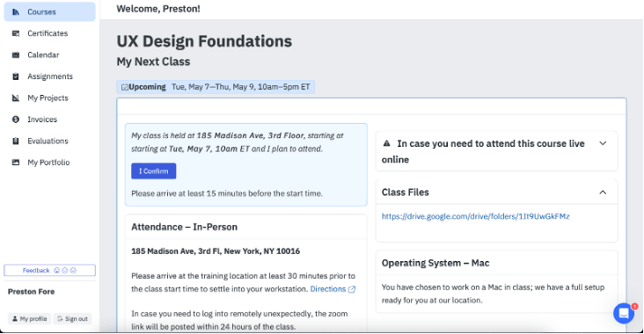Click the I Confirm button
This screenshot has width=644, height=334.
click(154, 171)
